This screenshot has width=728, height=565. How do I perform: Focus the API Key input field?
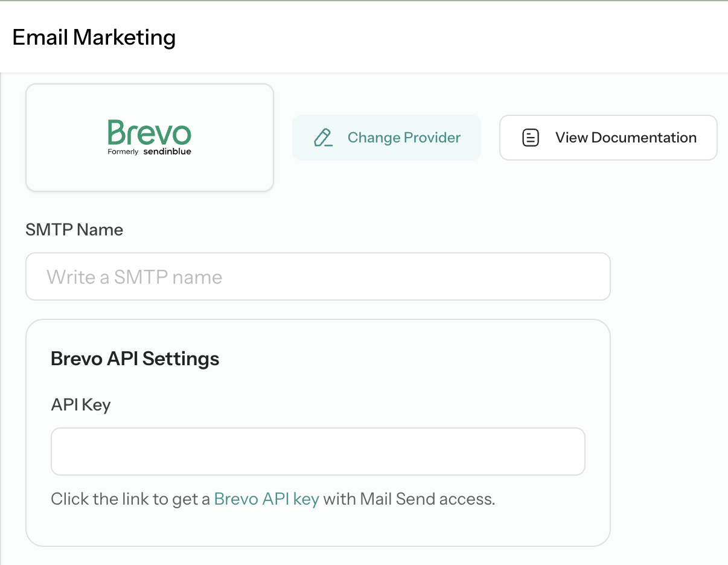[x=318, y=452]
